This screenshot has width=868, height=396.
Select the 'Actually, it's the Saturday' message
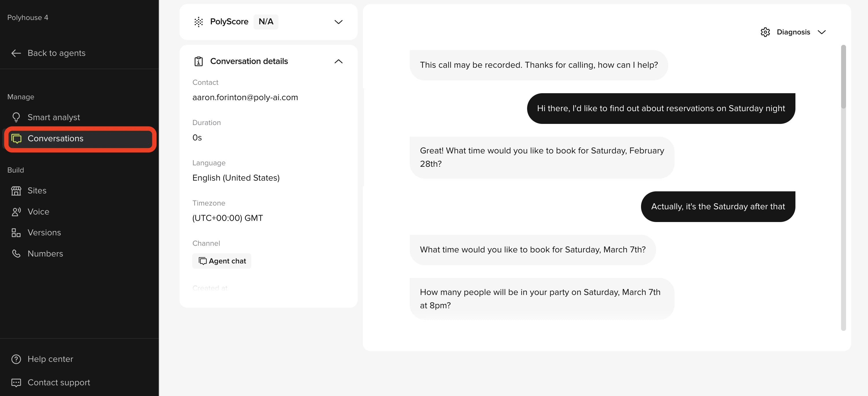click(718, 206)
